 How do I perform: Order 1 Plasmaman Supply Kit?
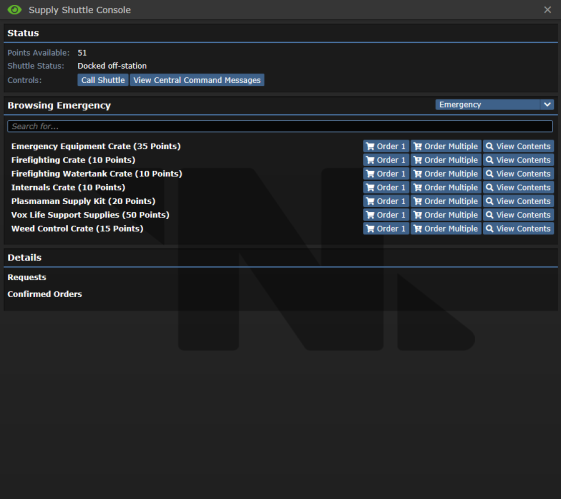(x=386, y=201)
